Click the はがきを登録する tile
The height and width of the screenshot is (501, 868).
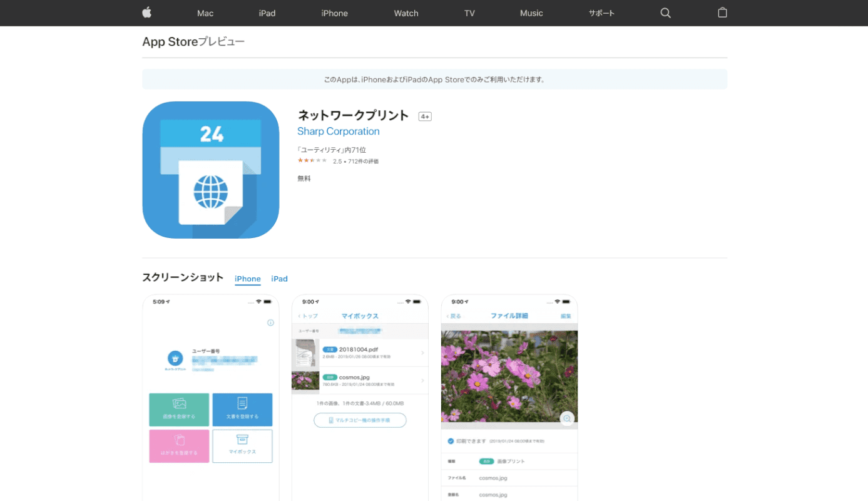click(179, 446)
